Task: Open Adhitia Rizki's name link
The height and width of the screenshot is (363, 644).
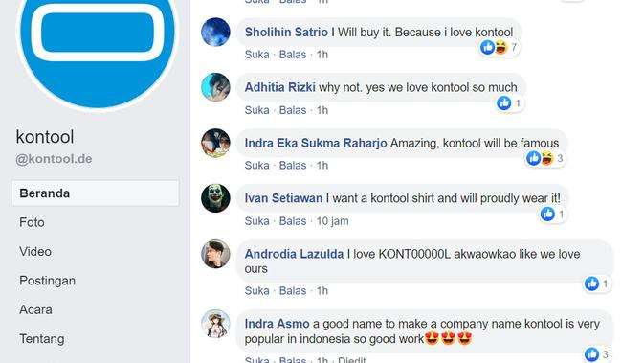Action: pyautogui.click(x=280, y=87)
